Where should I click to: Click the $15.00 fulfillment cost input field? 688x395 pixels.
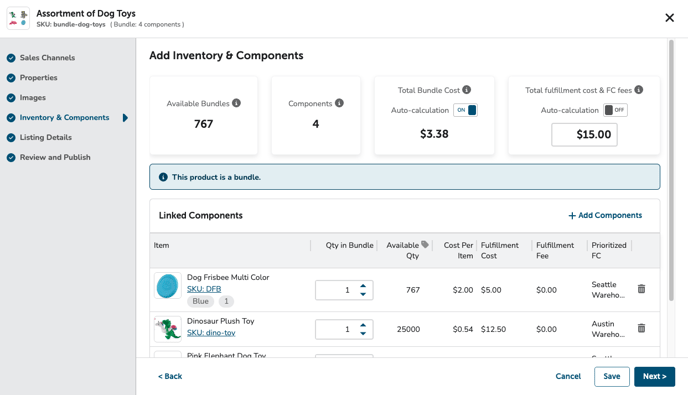[584, 134]
